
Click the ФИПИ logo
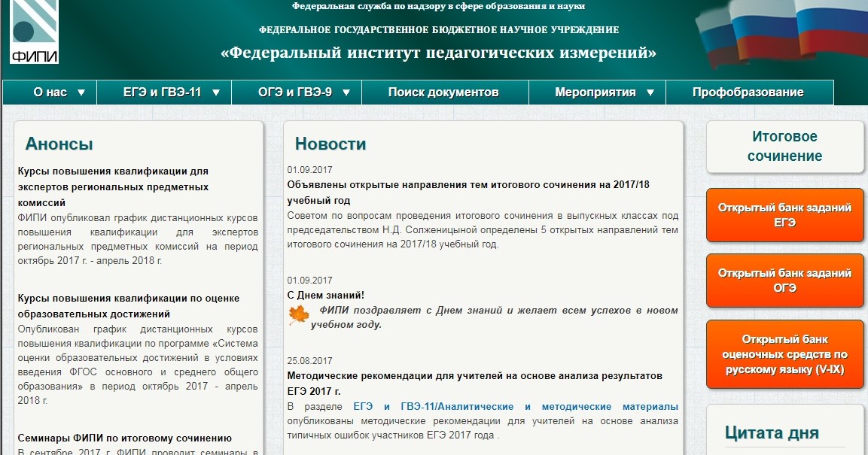tap(34, 31)
